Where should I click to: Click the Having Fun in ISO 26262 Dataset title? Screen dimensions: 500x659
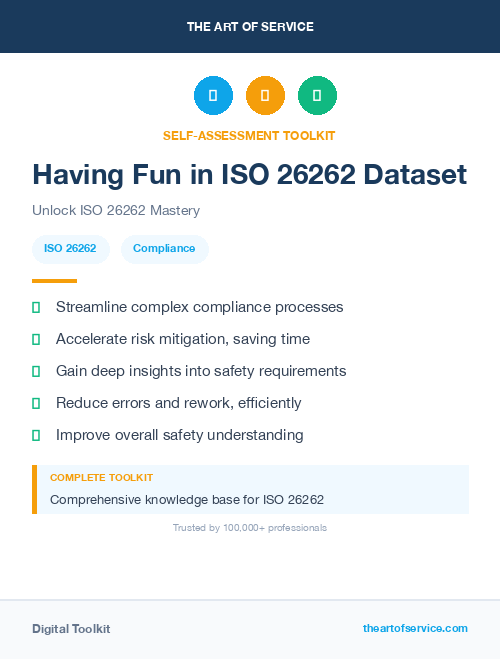(250, 174)
